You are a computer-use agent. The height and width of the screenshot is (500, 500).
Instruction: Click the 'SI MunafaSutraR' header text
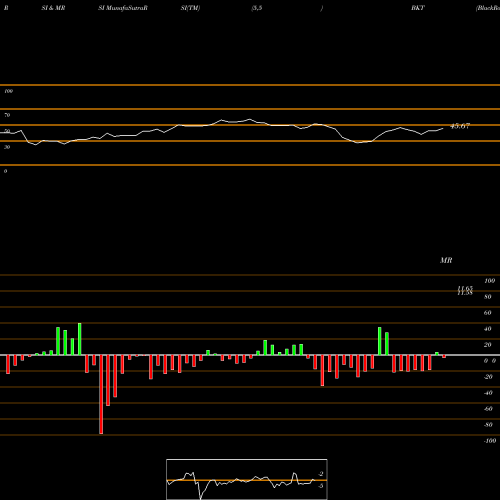[123, 8]
